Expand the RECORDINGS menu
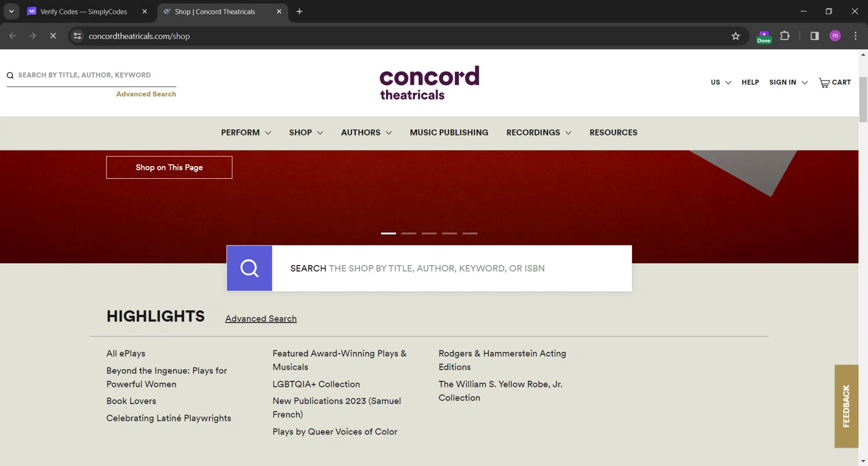The width and height of the screenshot is (868, 466). point(539,133)
